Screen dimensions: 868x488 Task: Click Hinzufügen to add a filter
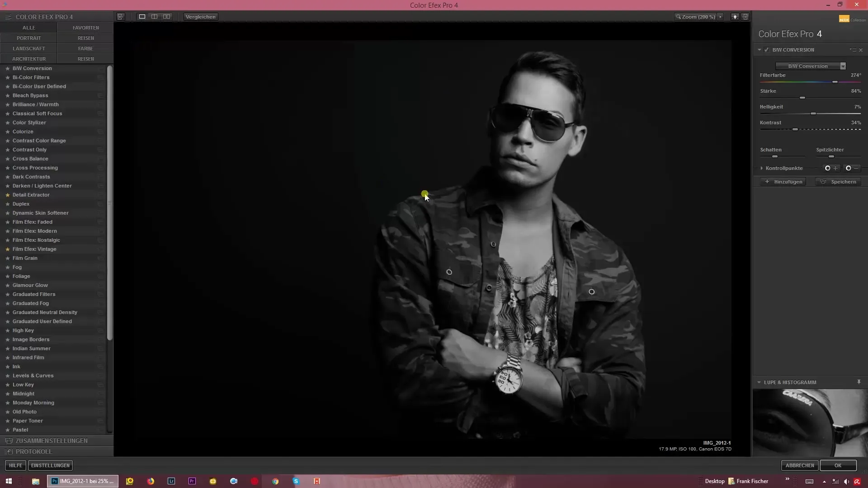[783, 182]
